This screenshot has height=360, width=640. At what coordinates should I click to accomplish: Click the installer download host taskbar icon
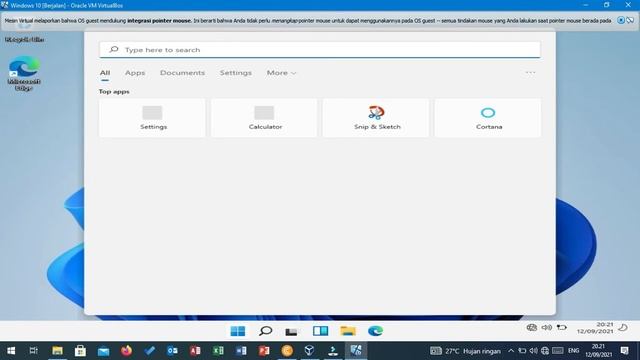[x=333, y=351]
